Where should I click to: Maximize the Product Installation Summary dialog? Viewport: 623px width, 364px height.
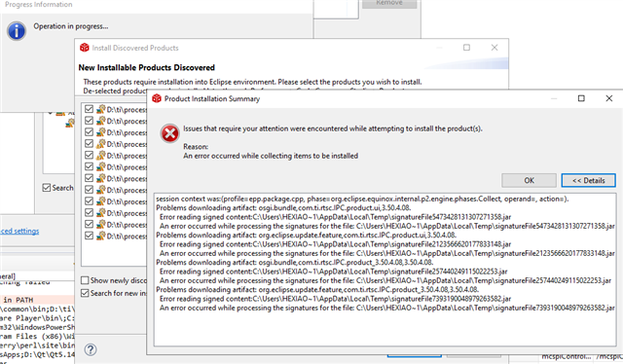pos(581,98)
